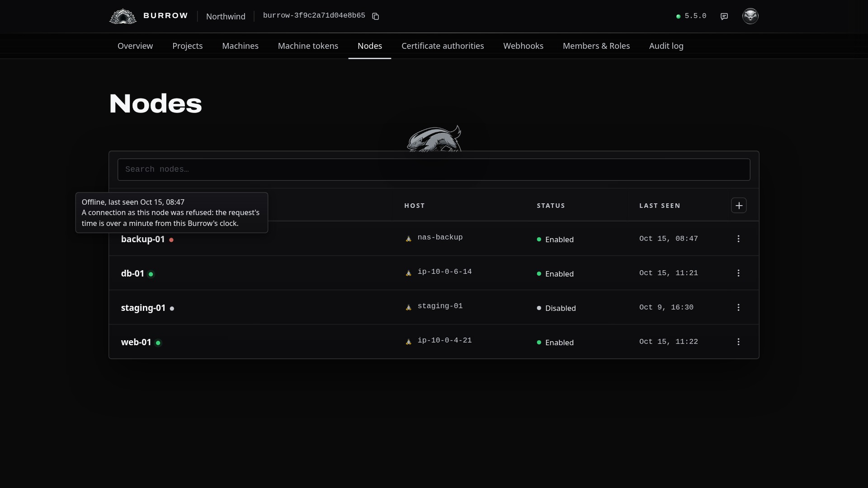Click the green online dot next to db-01

point(151,274)
